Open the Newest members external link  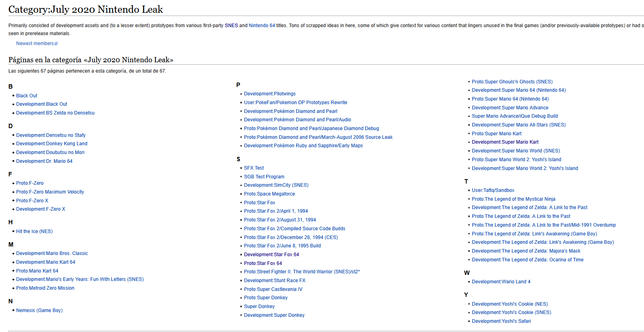pyautogui.click(x=37, y=43)
